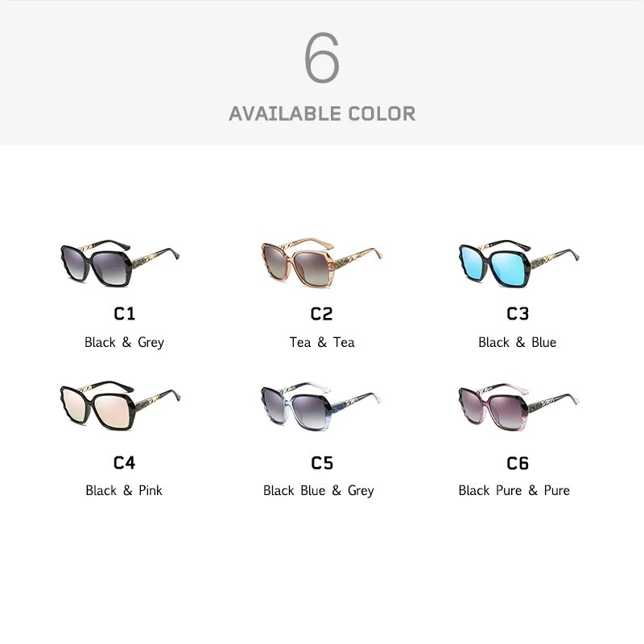Pick the C4 pink lens sunglasses
The height and width of the screenshot is (644, 644).
click(x=119, y=406)
